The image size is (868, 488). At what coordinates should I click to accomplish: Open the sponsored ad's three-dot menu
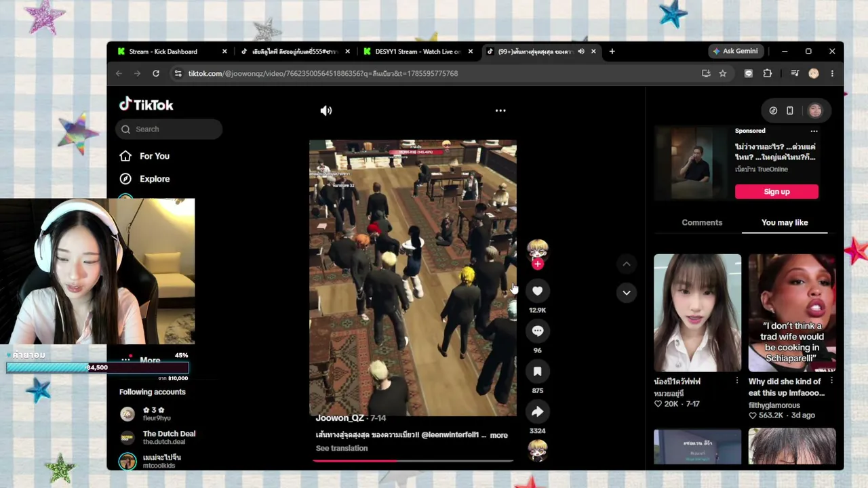click(814, 131)
